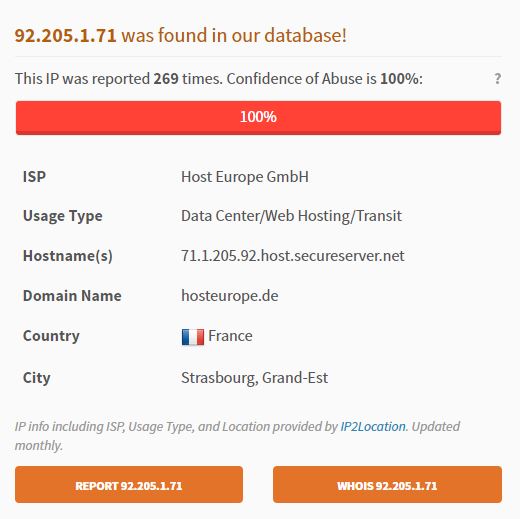Click the Hostname(s) row label
This screenshot has width=520, height=519.
[x=68, y=256]
